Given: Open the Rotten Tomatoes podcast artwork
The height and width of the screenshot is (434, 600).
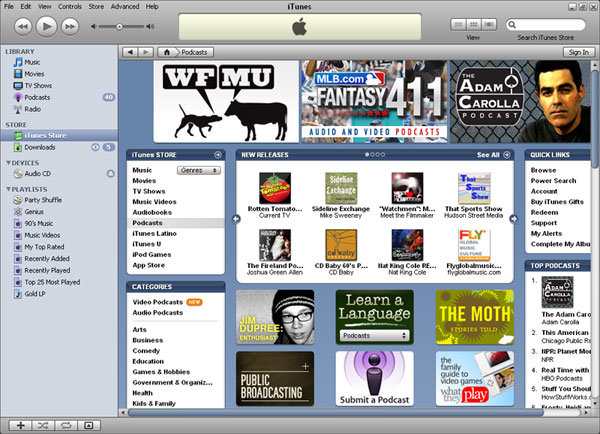Looking at the screenshot, I should click(x=275, y=188).
